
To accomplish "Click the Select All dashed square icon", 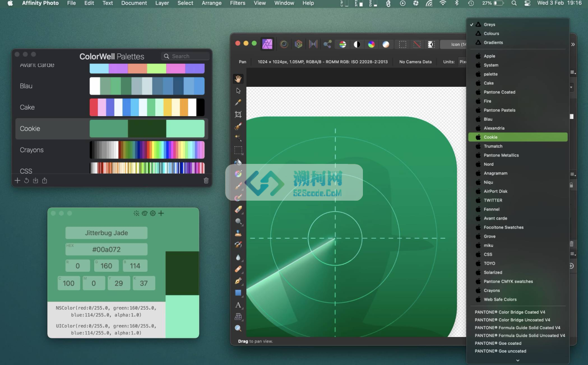I will tap(402, 44).
